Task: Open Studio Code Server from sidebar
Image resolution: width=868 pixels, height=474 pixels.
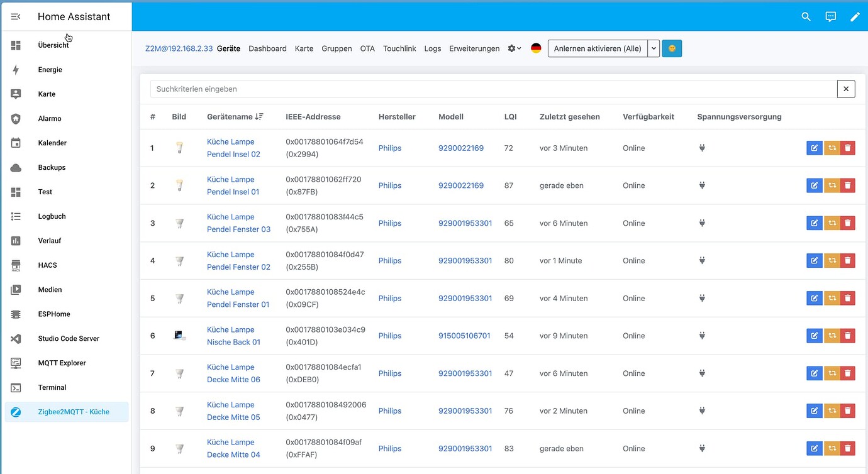Action: pyautogui.click(x=68, y=338)
